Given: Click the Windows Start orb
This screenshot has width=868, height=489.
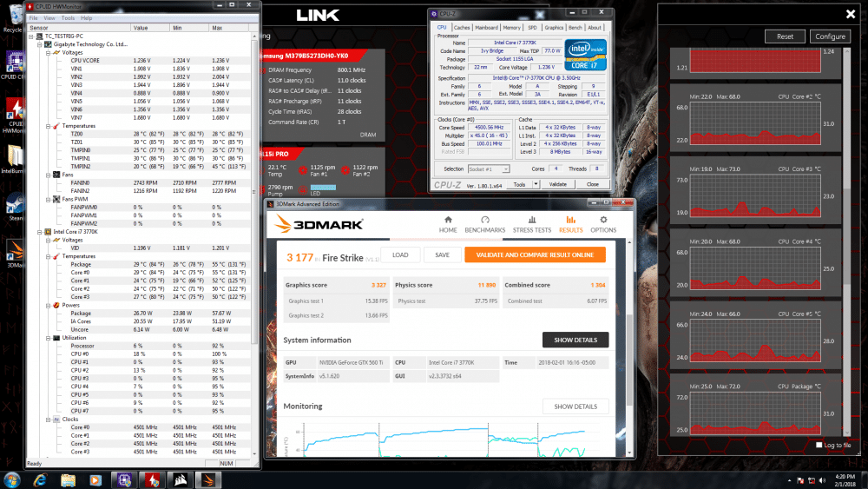Looking at the screenshot, I should coord(12,479).
